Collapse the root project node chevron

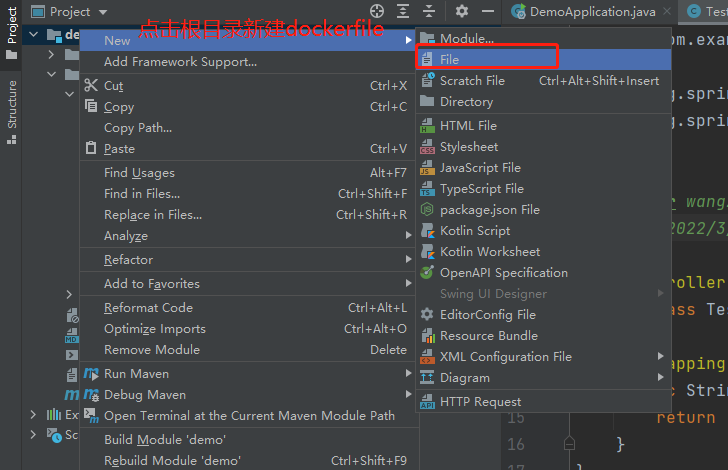pos(33,34)
